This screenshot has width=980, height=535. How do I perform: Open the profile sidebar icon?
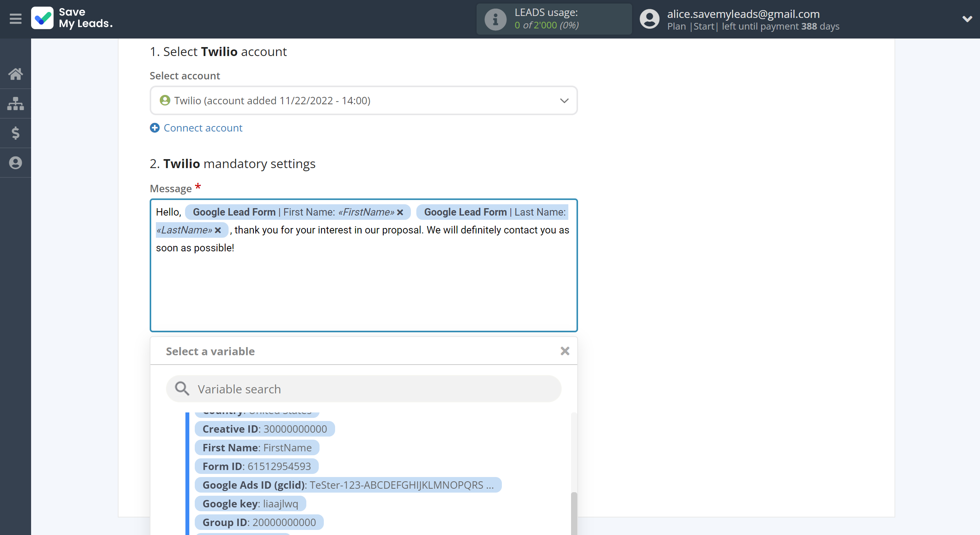tap(16, 163)
